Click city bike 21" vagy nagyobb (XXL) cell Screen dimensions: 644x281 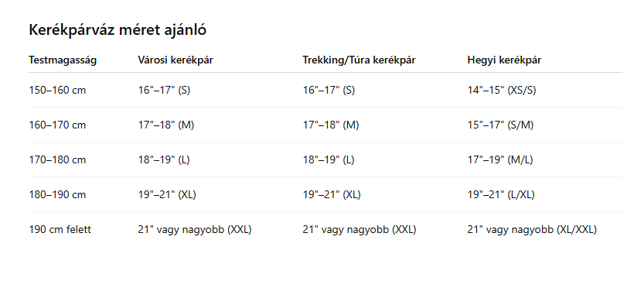pyautogui.click(x=195, y=230)
